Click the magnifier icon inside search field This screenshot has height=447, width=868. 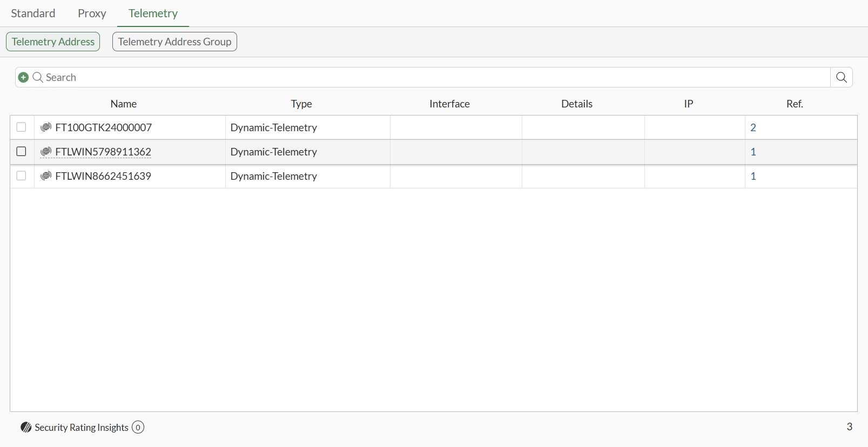coord(38,78)
